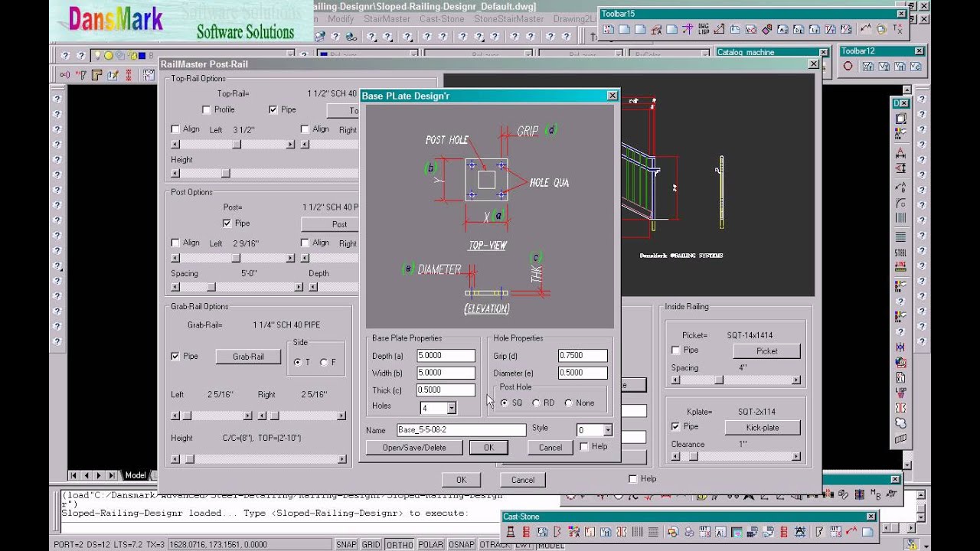This screenshot has width=980, height=551.
Task: Toggle the Pipe checkbox in Grab-Rail Options
Action: pyautogui.click(x=175, y=357)
